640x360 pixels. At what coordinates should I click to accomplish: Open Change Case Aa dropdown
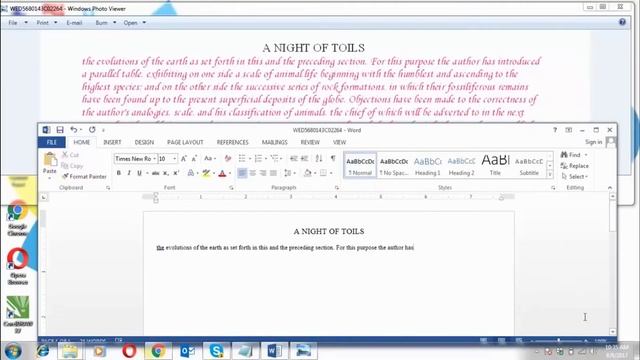coord(210,158)
